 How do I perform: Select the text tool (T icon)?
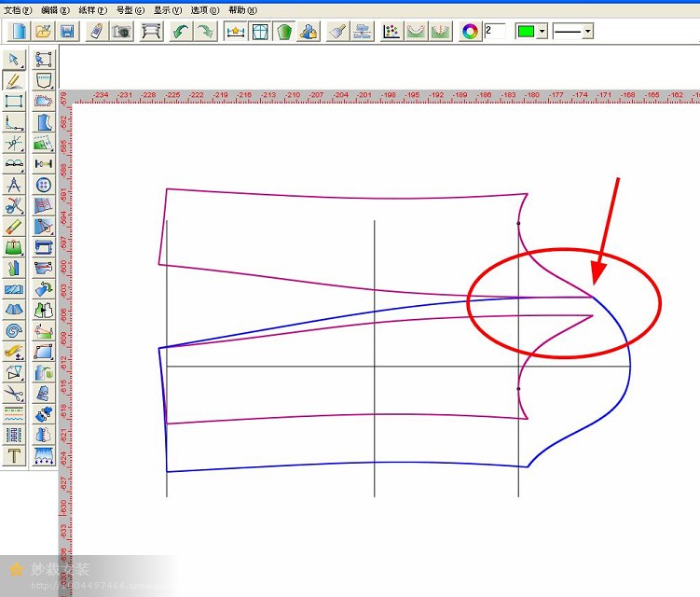(x=14, y=455)
